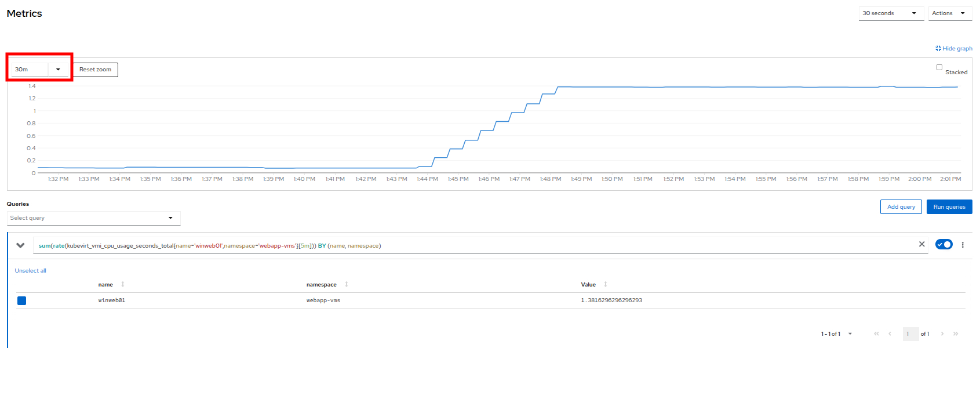Toggle the query enable switch off

(x=943, y=245)
